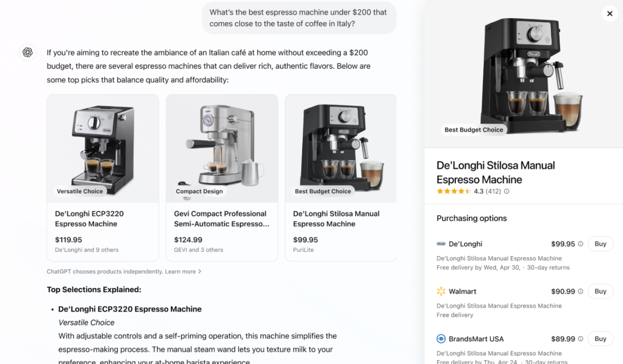Screen dimensions: 623x364
Task: Open the De'Longhi ECP3220 product card image
Action: pyautogui.click(x=103, y=149)
